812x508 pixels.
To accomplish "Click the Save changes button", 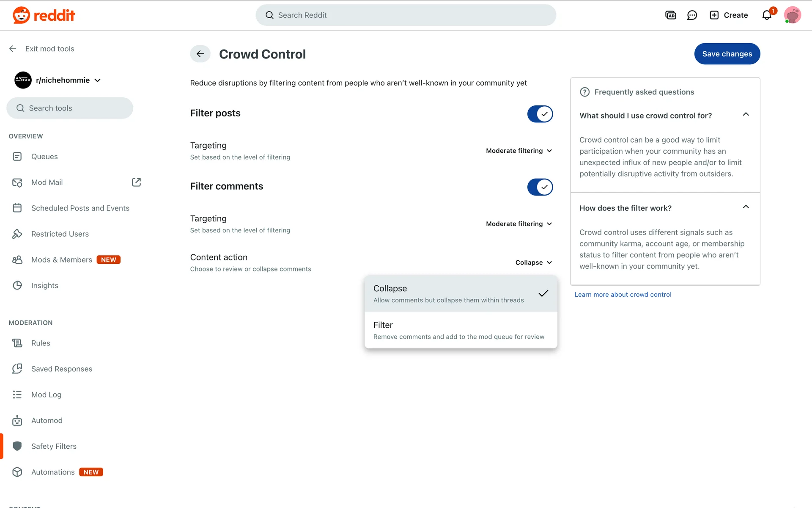I will coord(727,54).
